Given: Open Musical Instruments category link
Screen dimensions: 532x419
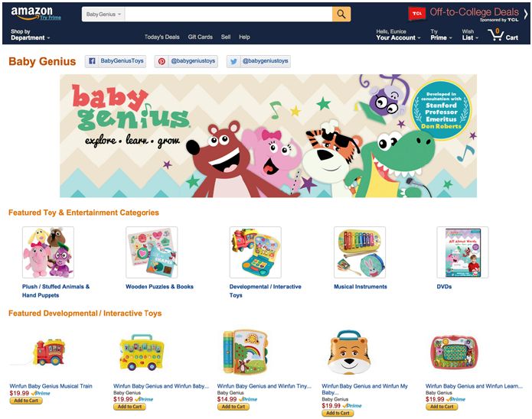Looking at the screenshot, I should tap(361, 287).
